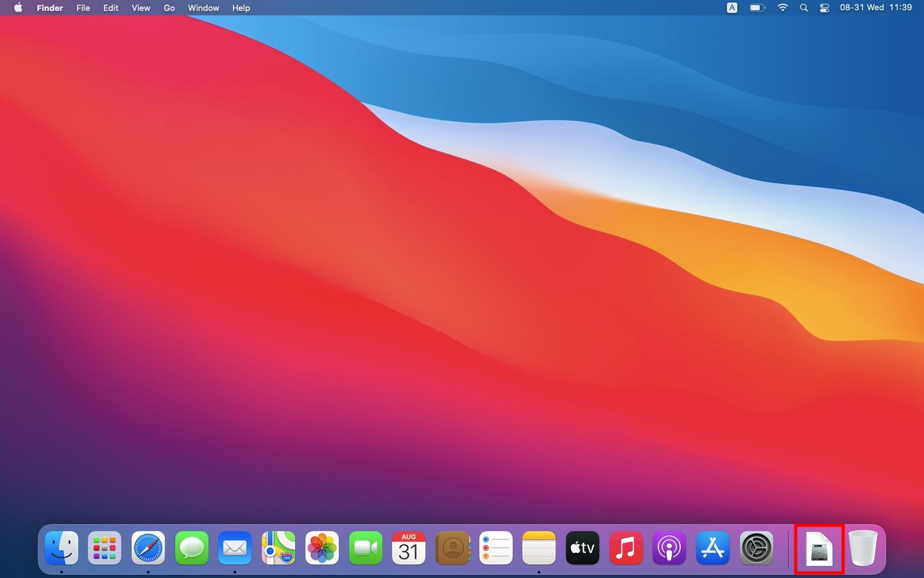Open Calendar showing Aug 31
This screenshot has height=578, width=924.
pos(409,548)
